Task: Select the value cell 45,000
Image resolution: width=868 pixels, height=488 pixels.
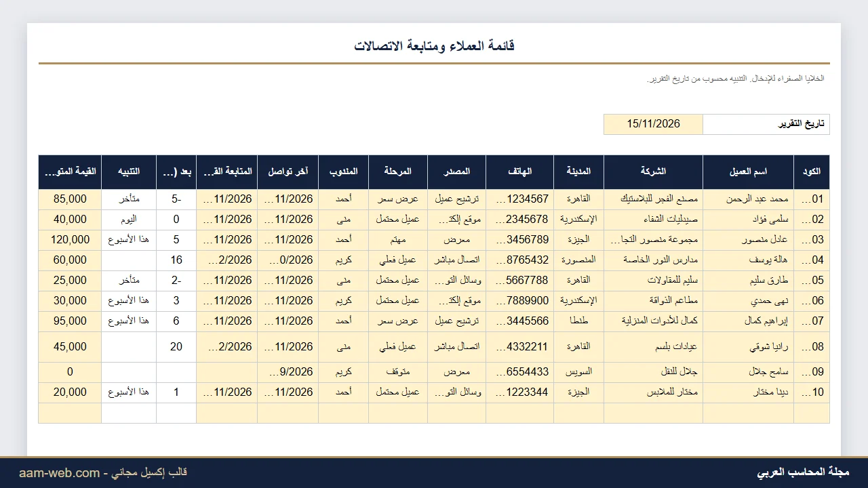Action: 70,347
